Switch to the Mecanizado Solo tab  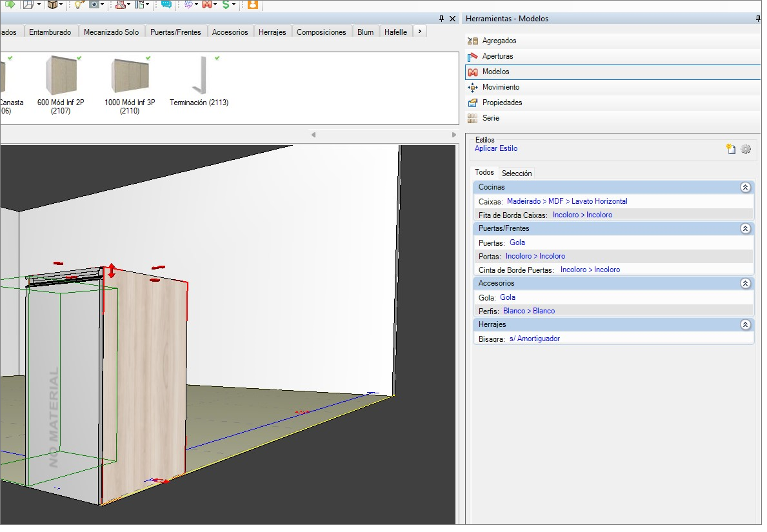point(112,32)
